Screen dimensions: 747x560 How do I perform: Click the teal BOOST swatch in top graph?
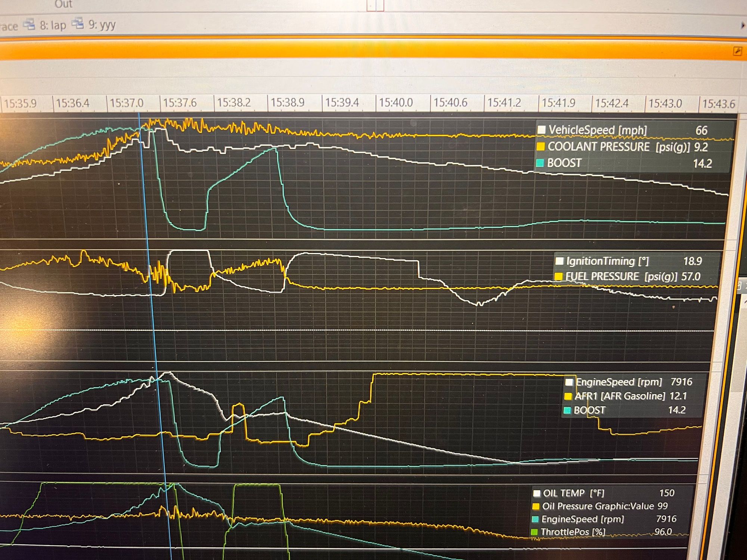point(540,163)
